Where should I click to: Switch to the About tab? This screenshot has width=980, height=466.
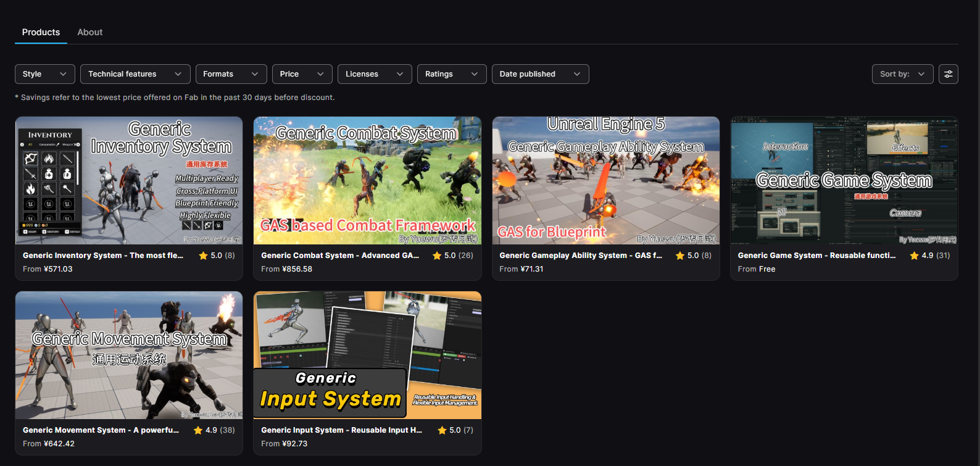coord(90,32)
